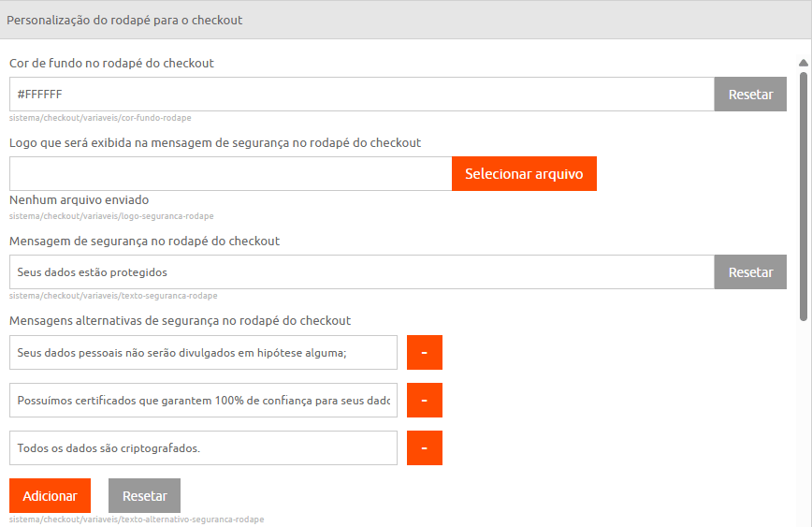The height and width of the screenshot is (527, 812).
Task: Click the cor-fundo-rodape variable path text
Action: (x=100, y=118)
